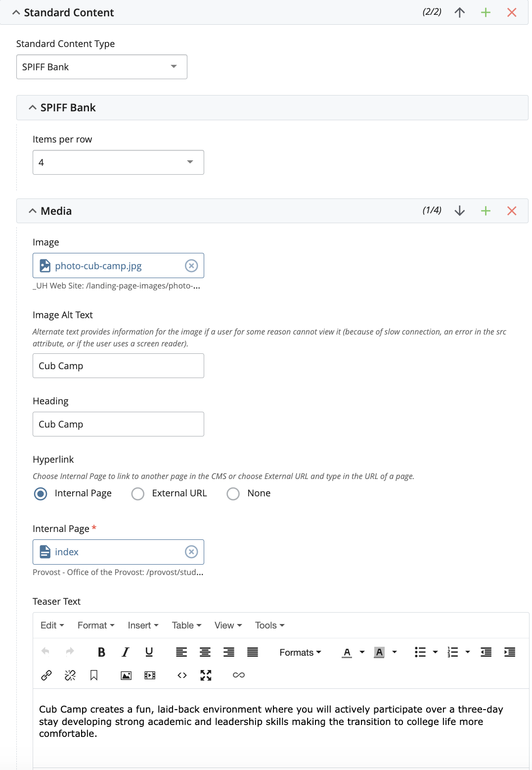Move Standard Content block up
Screen dimensions: 532x770
pyautogui.click(x=459, y=12)
